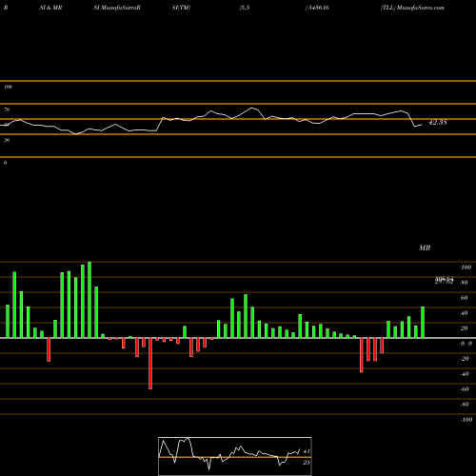The width and height of the screenshot is (476, 476).
Task: Click the RSI axis label 70
Action: [7, 109]
